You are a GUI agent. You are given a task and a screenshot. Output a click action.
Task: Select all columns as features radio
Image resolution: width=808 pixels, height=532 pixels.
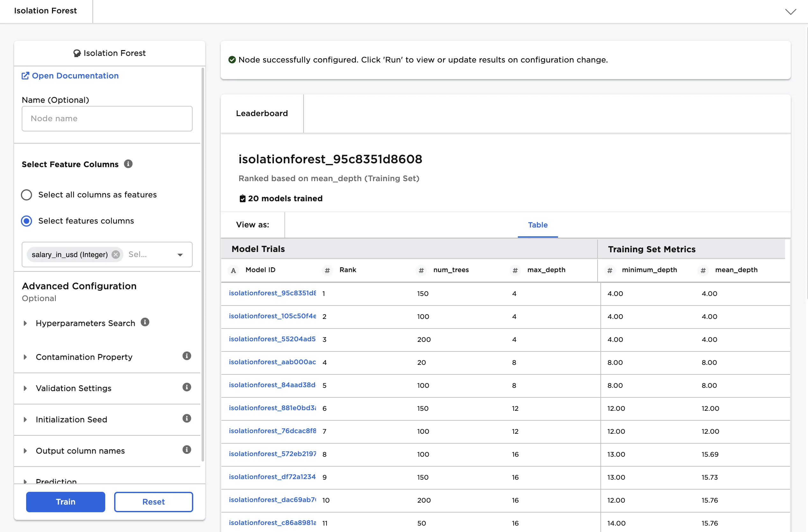tap(26, 195)
